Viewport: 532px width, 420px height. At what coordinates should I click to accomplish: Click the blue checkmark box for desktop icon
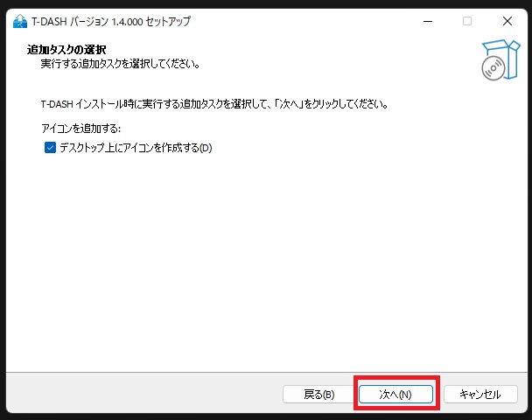tap(50, 148)
